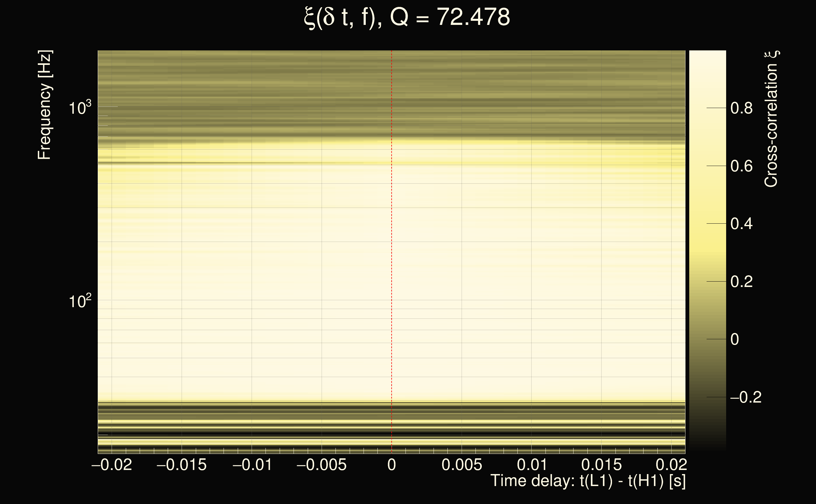Click the Time delay t(L1) - t(H1) axis title

[588, 481]
